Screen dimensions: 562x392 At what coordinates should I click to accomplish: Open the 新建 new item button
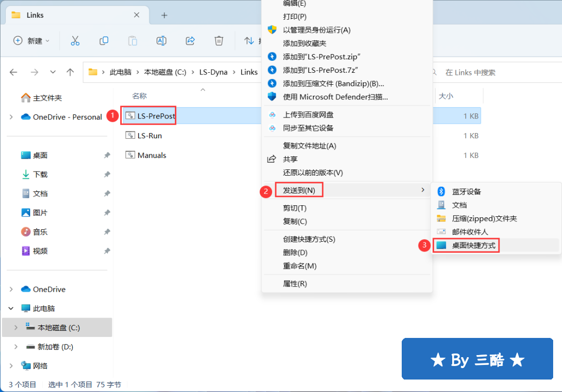(x=31, y=41)
